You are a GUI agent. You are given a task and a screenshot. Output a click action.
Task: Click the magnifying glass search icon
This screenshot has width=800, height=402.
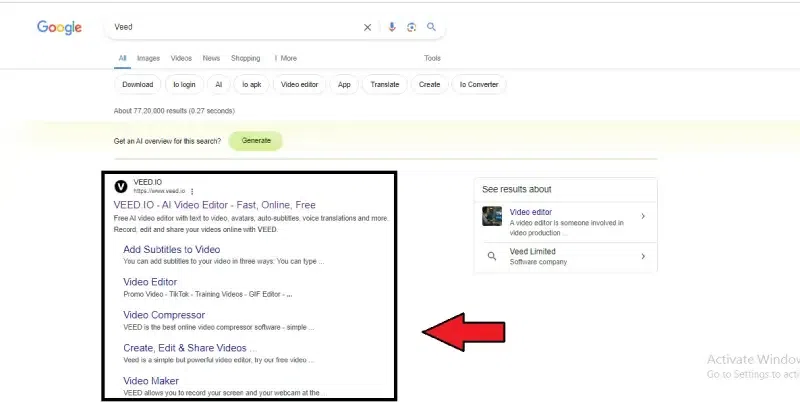(x=432, y=27)
